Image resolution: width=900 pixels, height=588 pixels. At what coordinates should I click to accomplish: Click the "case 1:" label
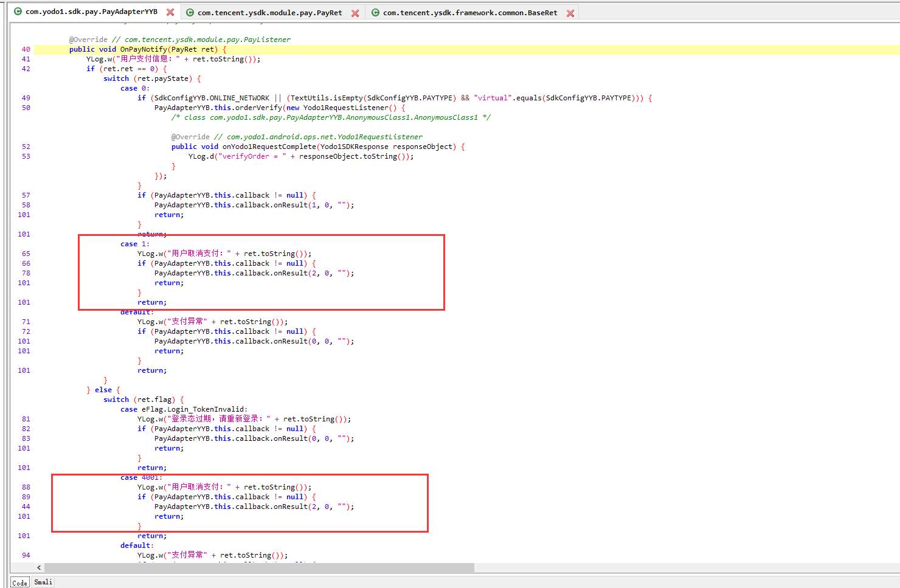(x=135, y=244)
